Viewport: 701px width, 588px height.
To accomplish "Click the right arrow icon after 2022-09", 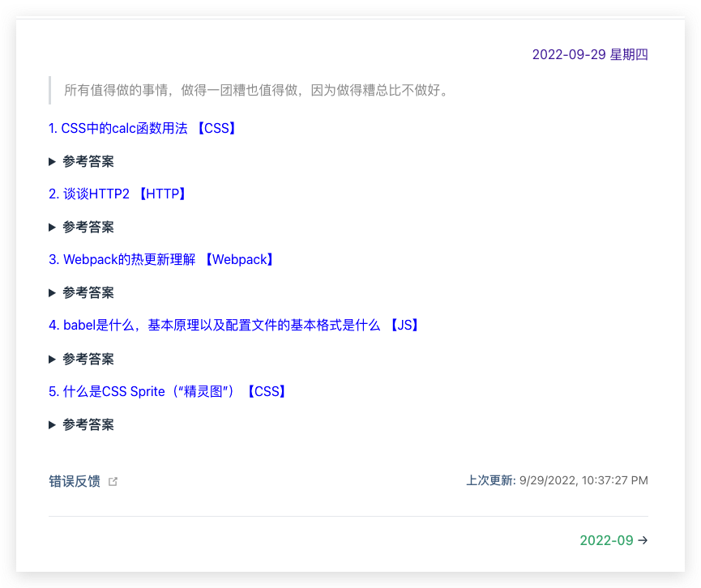I will coord(643,541).
